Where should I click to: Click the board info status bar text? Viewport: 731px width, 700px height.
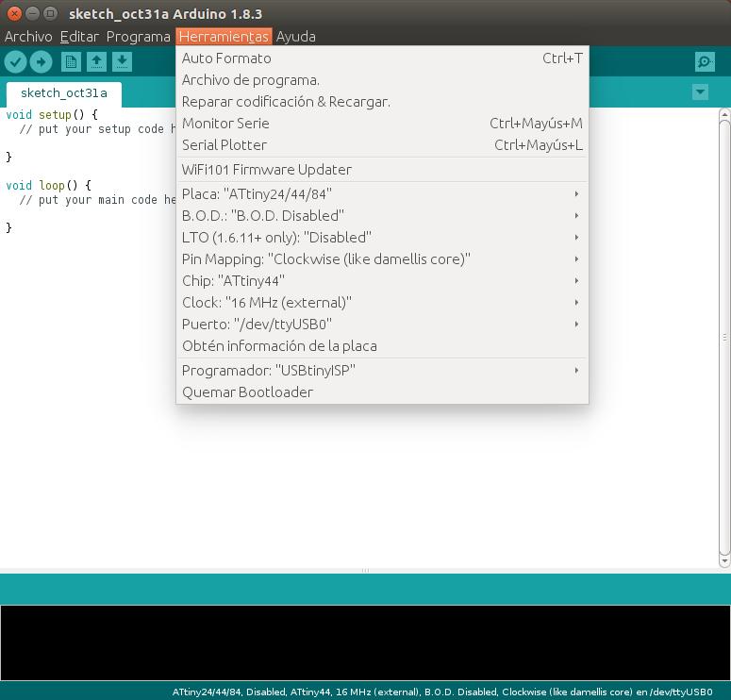[x=442, y=692]
